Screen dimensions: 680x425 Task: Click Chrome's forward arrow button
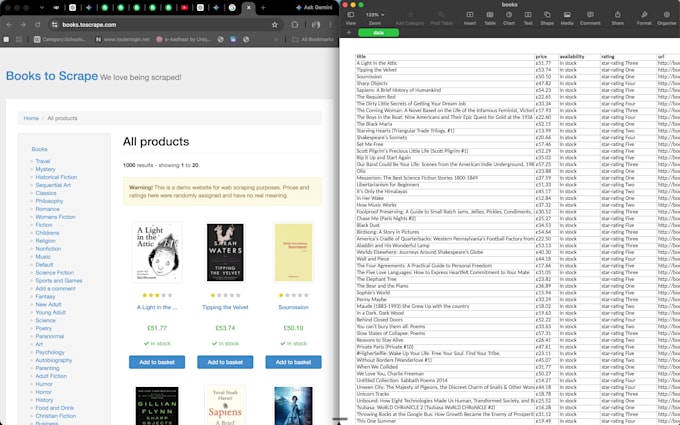coord(23,25)
